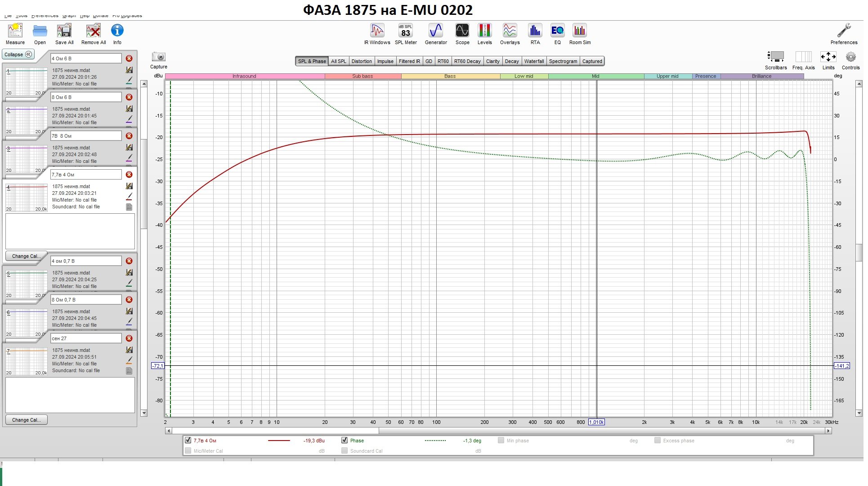The height and width of the screenshot is (486, 868).
Task: Open the EQ tool
Action: 557,31
